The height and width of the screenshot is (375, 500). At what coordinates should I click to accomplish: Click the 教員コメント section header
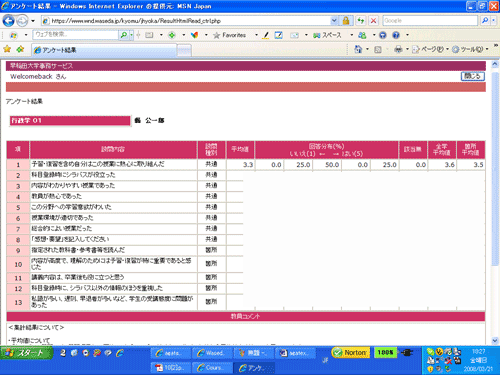click(246, 316)
